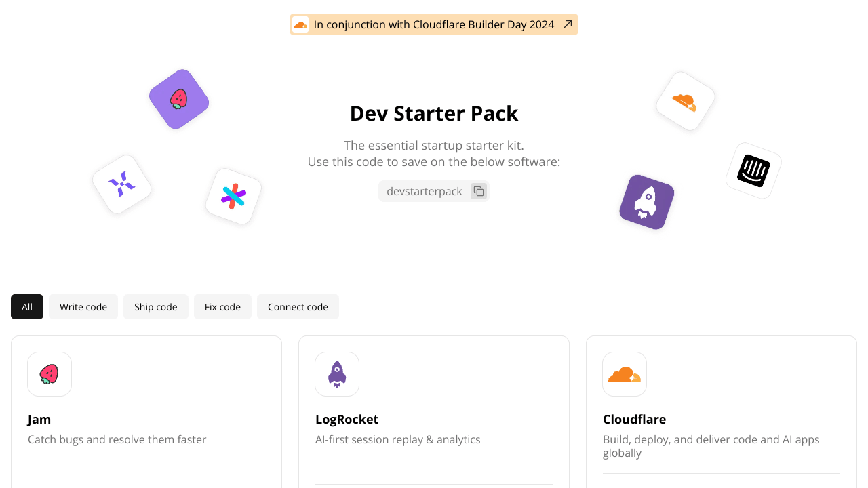Switch to the Connect code tab
Image resolution: width=868 pixels, height=488 pixels.
tap(298, 306)
